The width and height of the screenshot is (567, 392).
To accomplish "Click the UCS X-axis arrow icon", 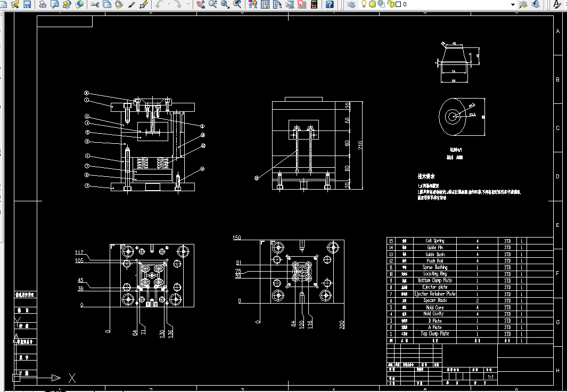I will (56, 378).
